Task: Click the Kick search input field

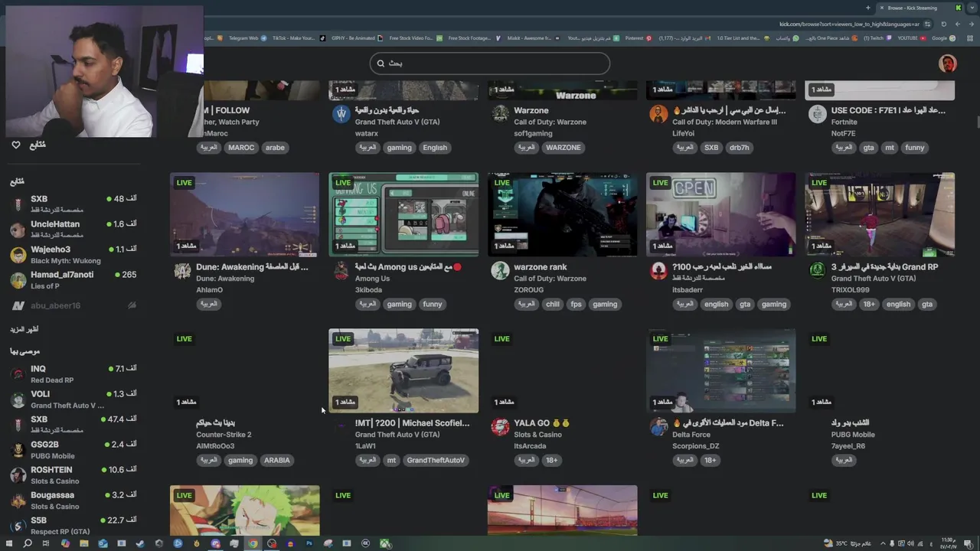Action: 490,64
